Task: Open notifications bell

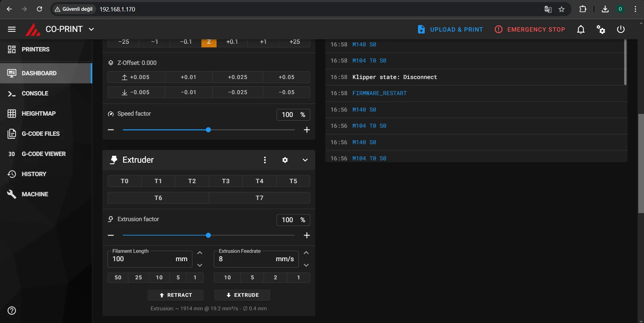Action: coord(581,29)
